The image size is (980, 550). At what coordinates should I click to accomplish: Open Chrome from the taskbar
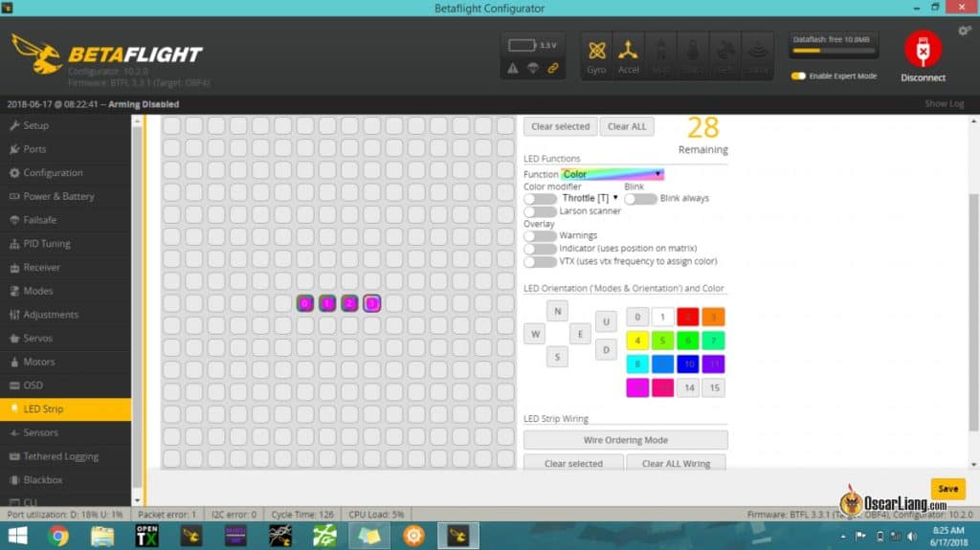(x=58, y=537)
